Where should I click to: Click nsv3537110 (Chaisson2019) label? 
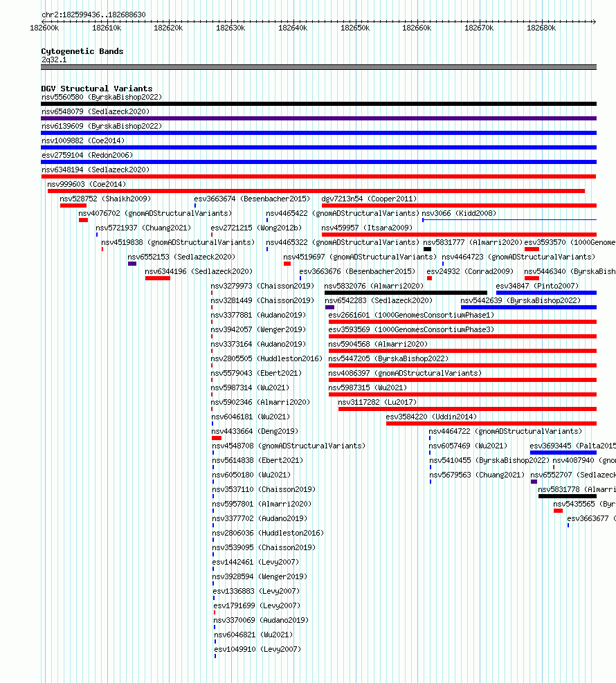(x=264, y=489)
